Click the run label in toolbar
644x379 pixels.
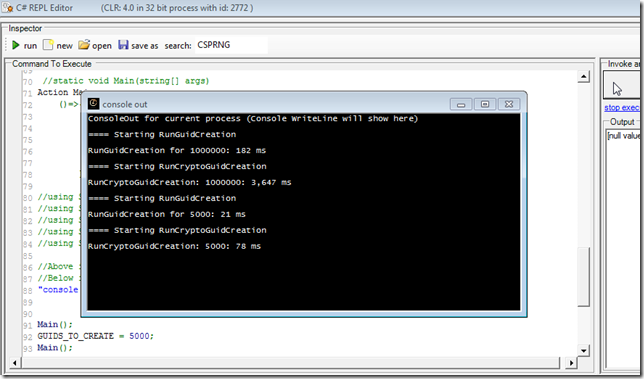[x=30, y=46]
